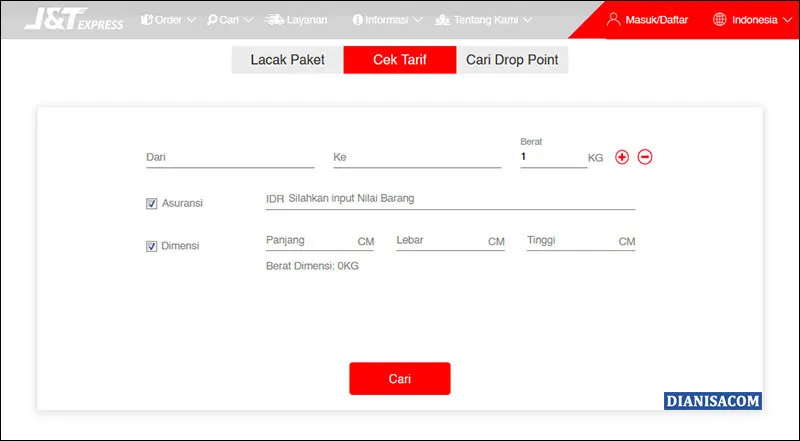This screenshot has height=441, width=800.
Task: Click the Order menu label
Action: [168, 20]
